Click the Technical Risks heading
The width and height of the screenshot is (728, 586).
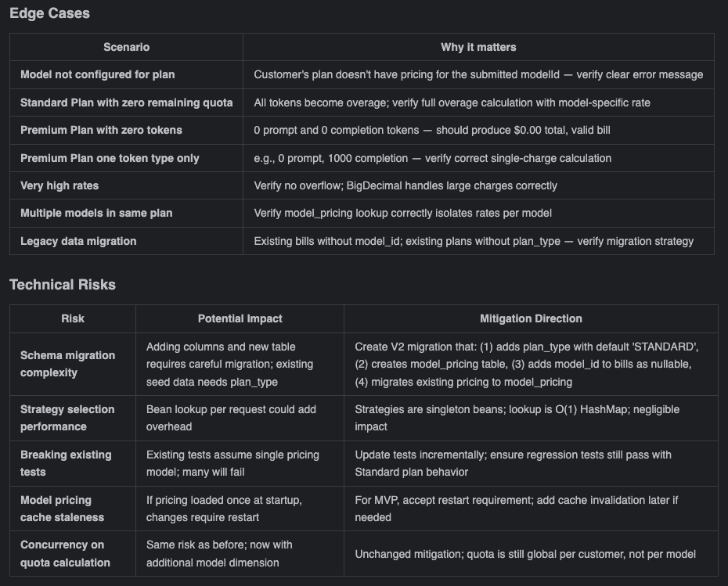click(63, 285)
